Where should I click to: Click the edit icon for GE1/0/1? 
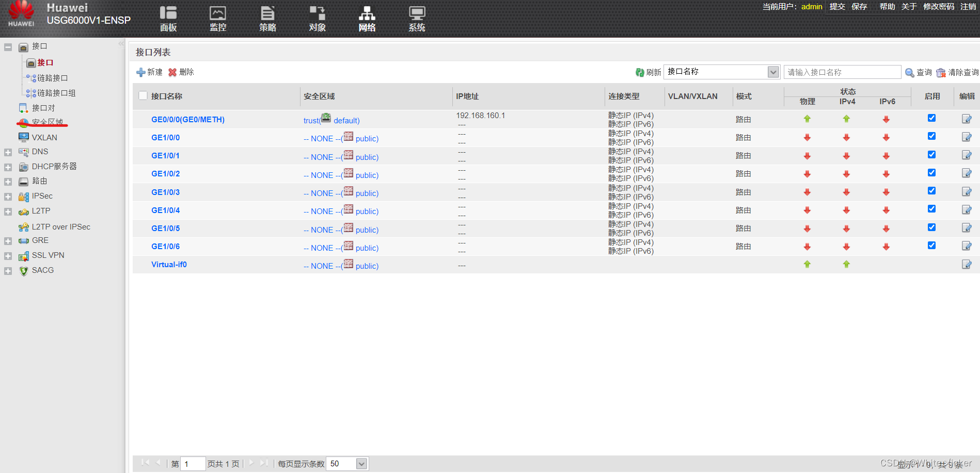point(967,155)
